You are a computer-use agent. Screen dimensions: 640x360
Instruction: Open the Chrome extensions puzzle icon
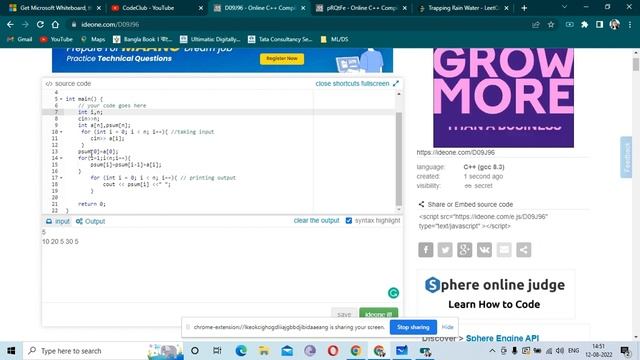pyautogui.click(x=584, y=24)
